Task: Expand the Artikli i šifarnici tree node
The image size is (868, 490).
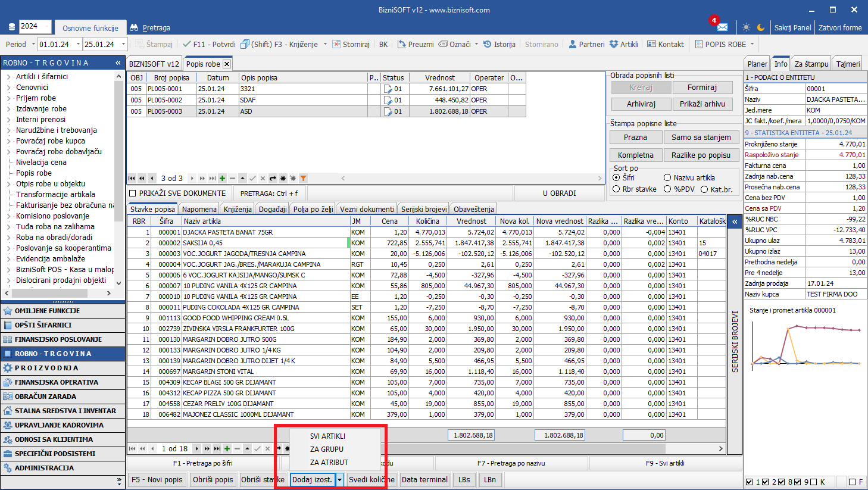Action: coord(8,77)
